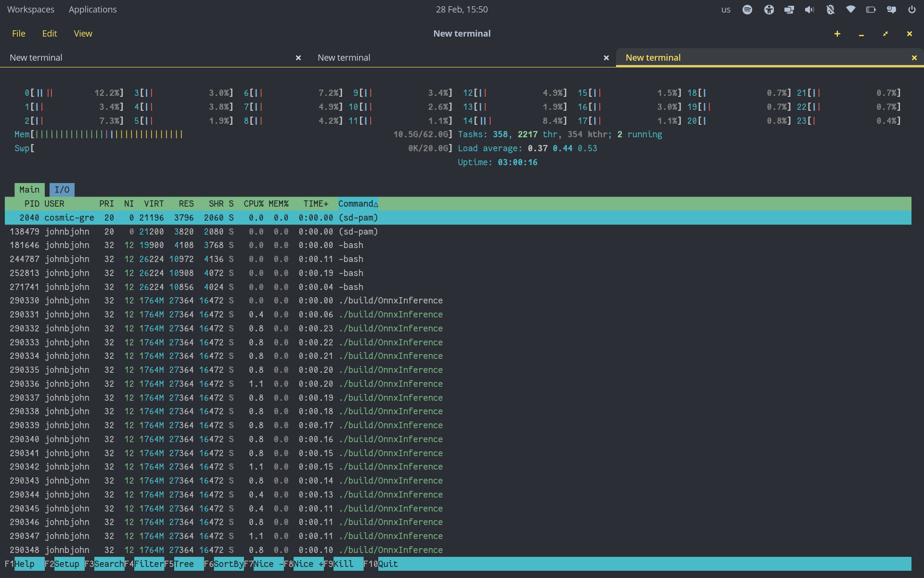Screen dimensions: 924x578
Task: Open the Spotify tray icon
Action: (747, 9)
